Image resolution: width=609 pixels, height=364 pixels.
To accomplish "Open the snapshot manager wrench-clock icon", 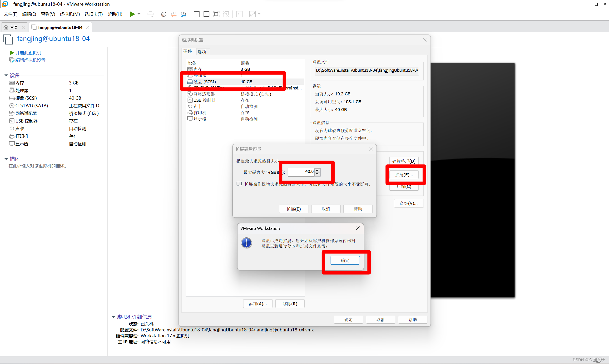I will (183, 14).
